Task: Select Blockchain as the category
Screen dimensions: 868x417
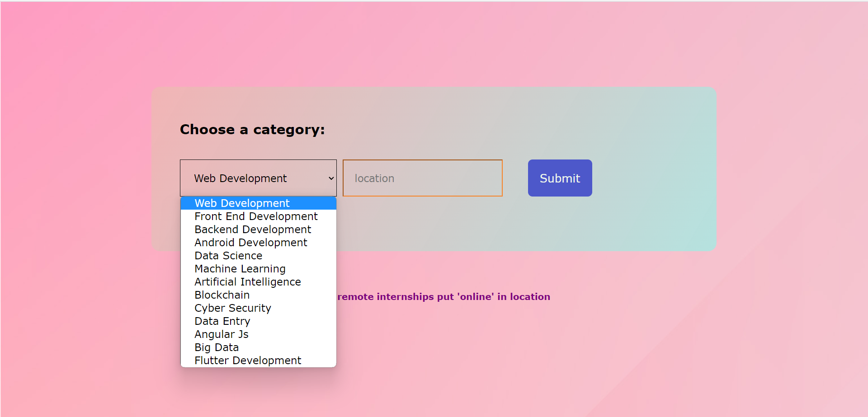Action: (x=222, y=295)
